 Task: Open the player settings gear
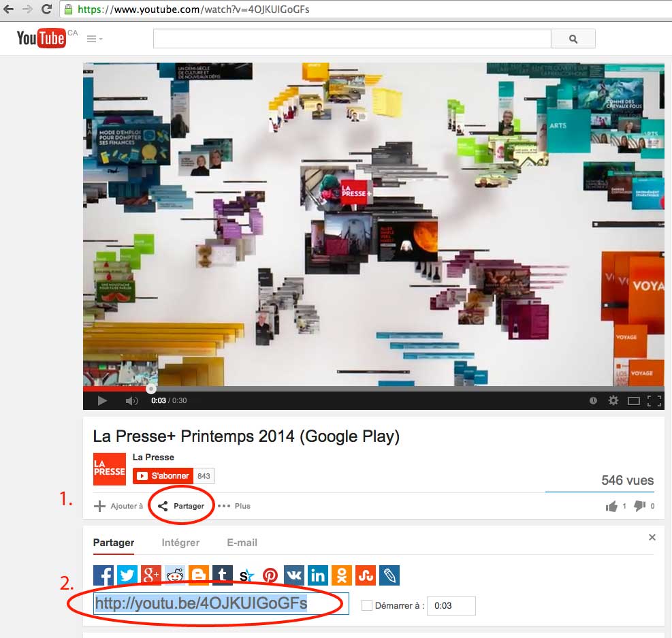pos(613,400)
